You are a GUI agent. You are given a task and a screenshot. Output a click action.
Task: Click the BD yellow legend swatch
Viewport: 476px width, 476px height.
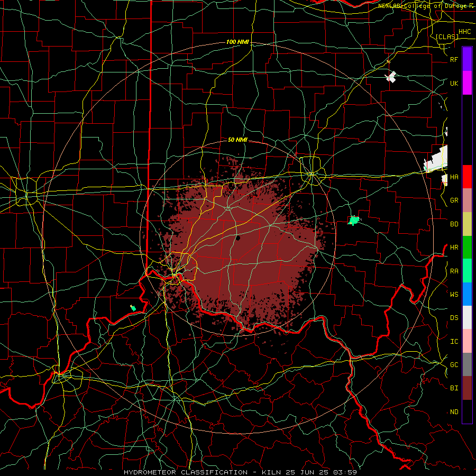467,224
